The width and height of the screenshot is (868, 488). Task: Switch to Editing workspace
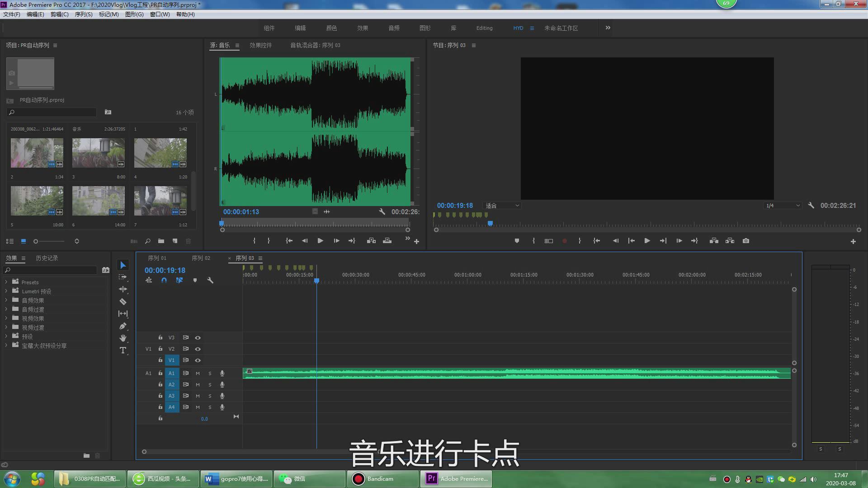484,28
